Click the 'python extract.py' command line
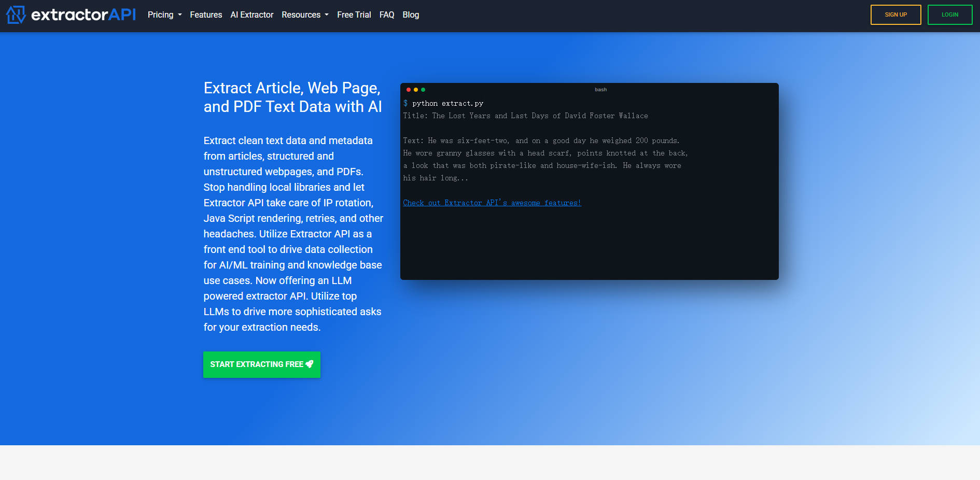This screenshot has width=980, height=480. point(447,104)
